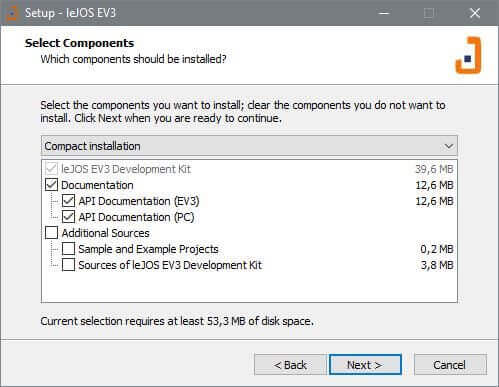Click the disk space requirement text
The width and height of the screenshot is (499, 387).
pyautogui.click(x=177, y=321)
